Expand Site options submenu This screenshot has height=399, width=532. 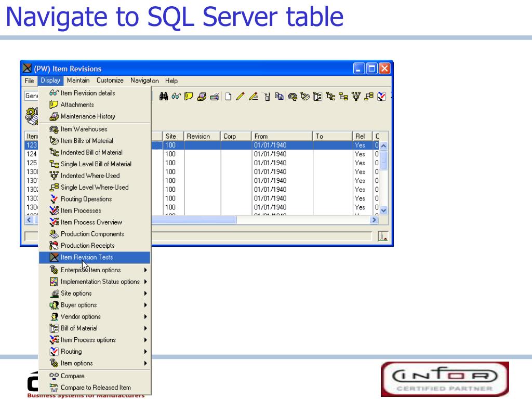[x=95, y=294]
